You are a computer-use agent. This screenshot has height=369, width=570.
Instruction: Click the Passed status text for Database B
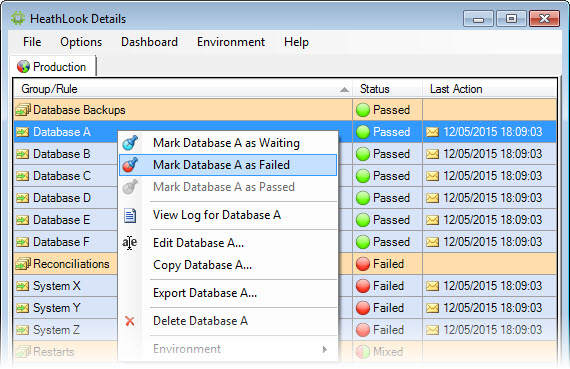pyautogui.click(x=392, y=154)
